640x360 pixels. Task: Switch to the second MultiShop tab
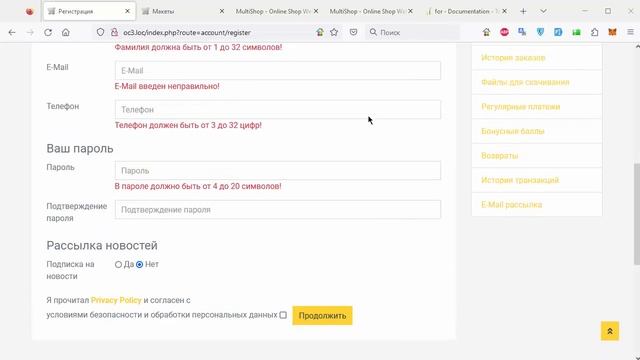coord(371,11)
